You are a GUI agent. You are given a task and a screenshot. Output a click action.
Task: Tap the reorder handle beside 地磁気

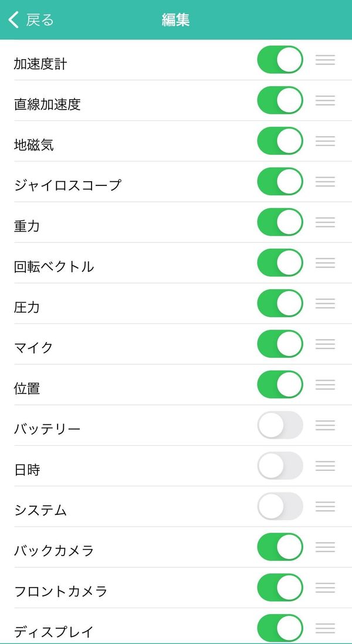click(325, 141)
